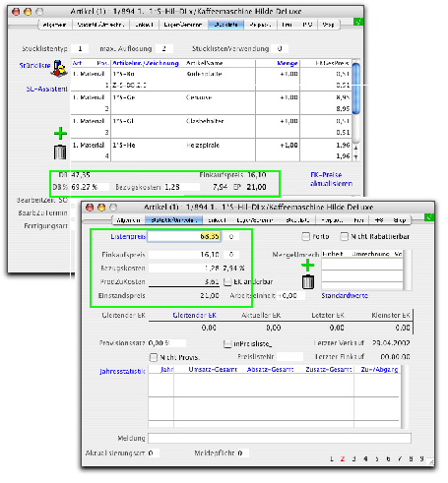Click green status icon at top right of front window
448x483 pixels.
429,217
